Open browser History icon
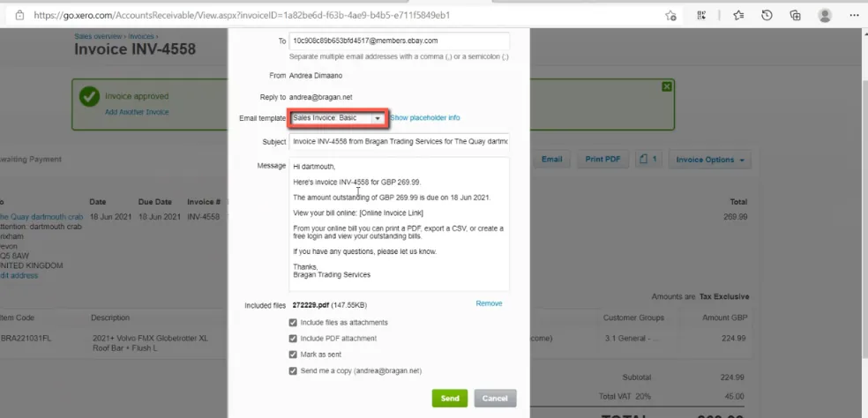Image resolution: width=868 pixels, height=418 pixels. click(767, 16)
